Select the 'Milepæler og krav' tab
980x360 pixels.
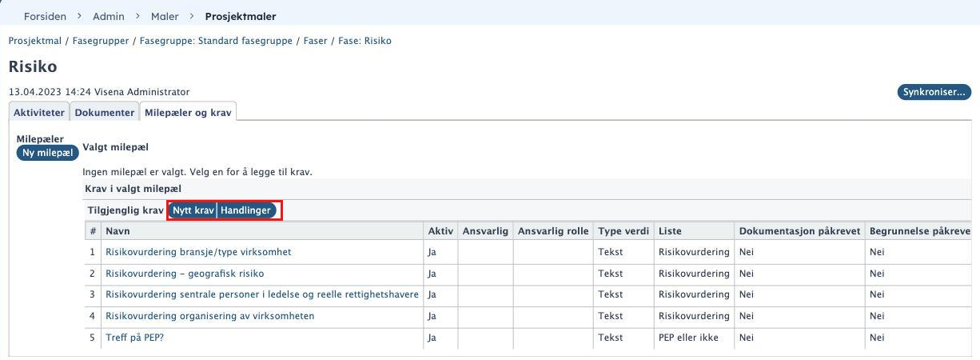188,113
